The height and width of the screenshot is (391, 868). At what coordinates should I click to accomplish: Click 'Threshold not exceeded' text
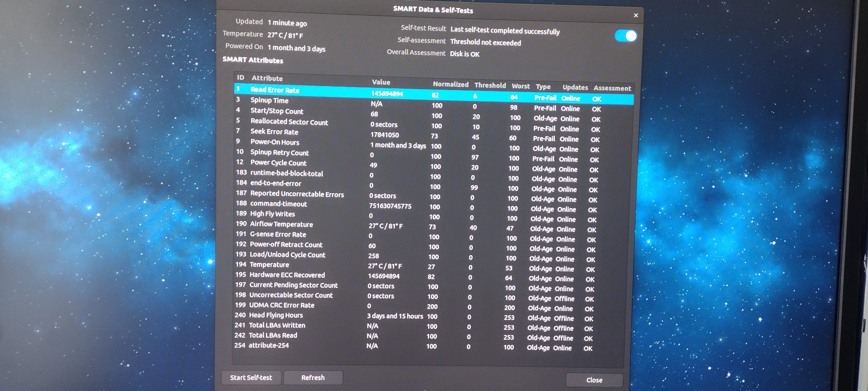[486, 42]
